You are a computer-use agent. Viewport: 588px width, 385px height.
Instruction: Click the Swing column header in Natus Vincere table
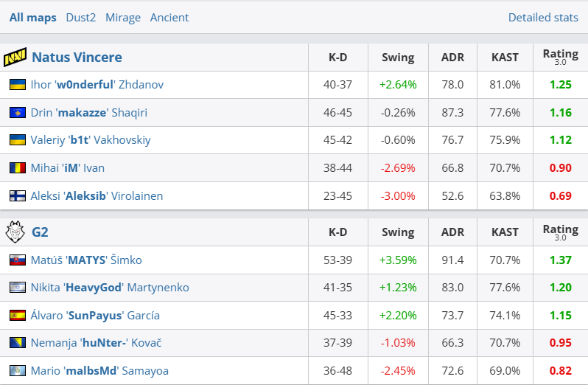click(x=398, y=58)
